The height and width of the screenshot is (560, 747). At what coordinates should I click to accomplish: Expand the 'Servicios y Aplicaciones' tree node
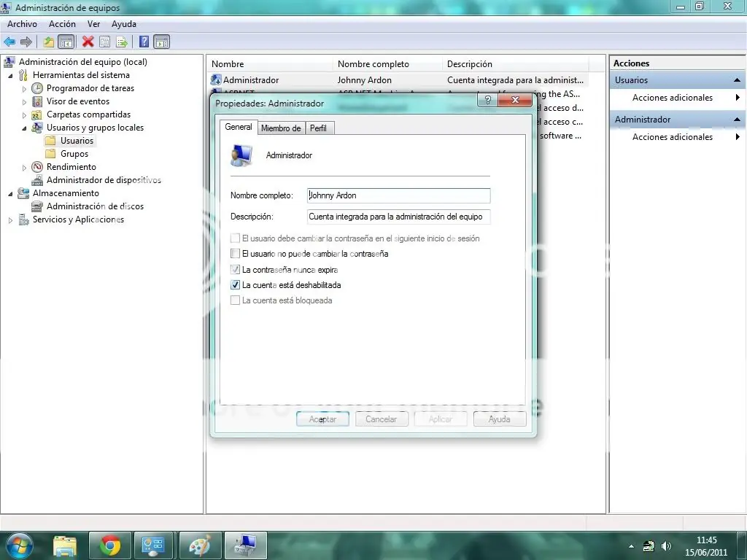pyautogui.click(x=10, y=219)
